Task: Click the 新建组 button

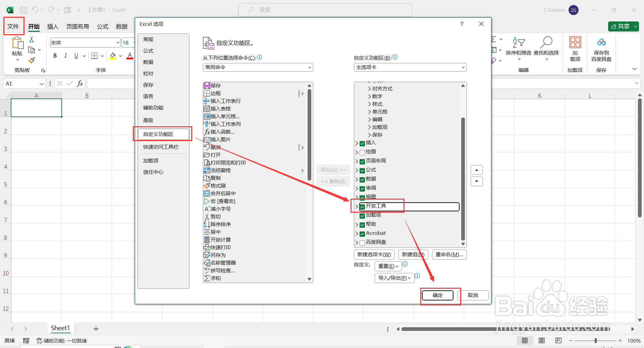Action: 413,255
